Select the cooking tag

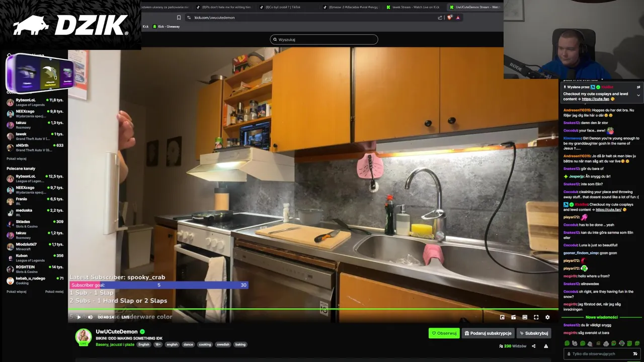click(x=205, y=344)
